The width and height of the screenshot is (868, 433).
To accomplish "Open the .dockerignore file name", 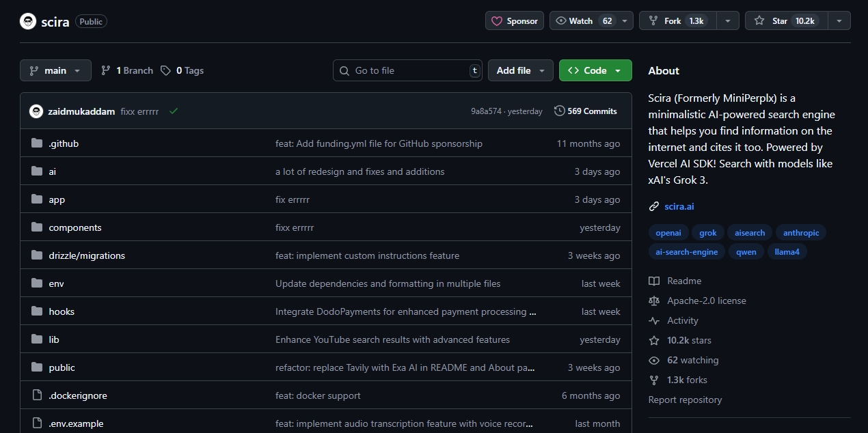I will [x=78, y=395].
